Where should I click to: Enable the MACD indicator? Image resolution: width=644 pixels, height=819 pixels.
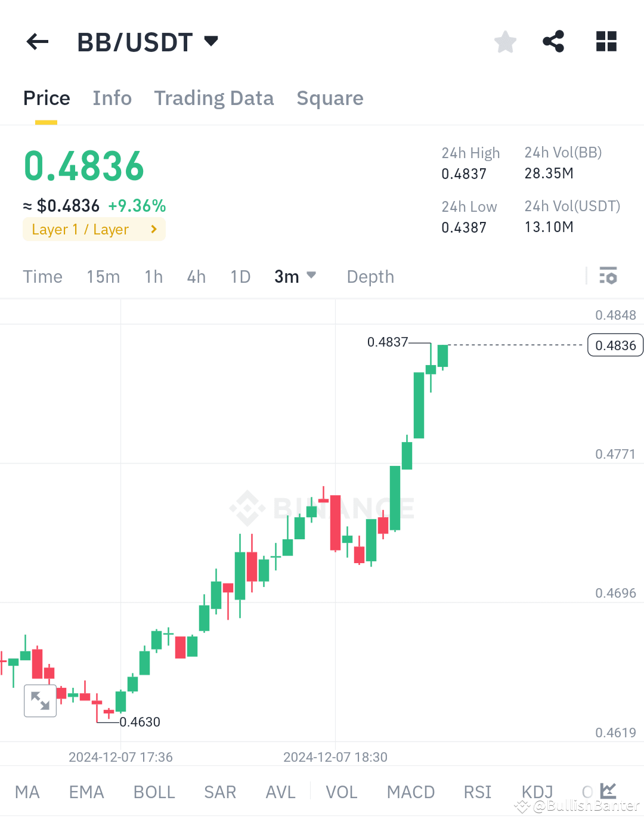point(410,792)
